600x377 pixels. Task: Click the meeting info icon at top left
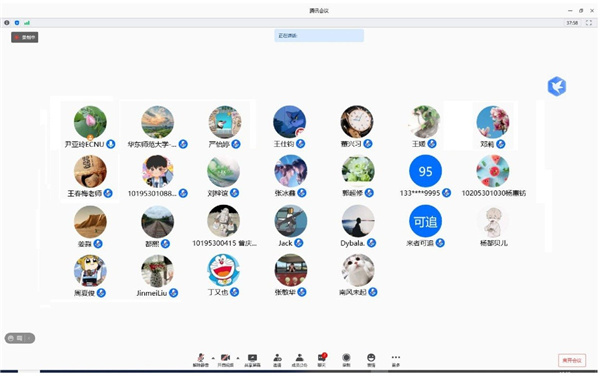[7, 23]
